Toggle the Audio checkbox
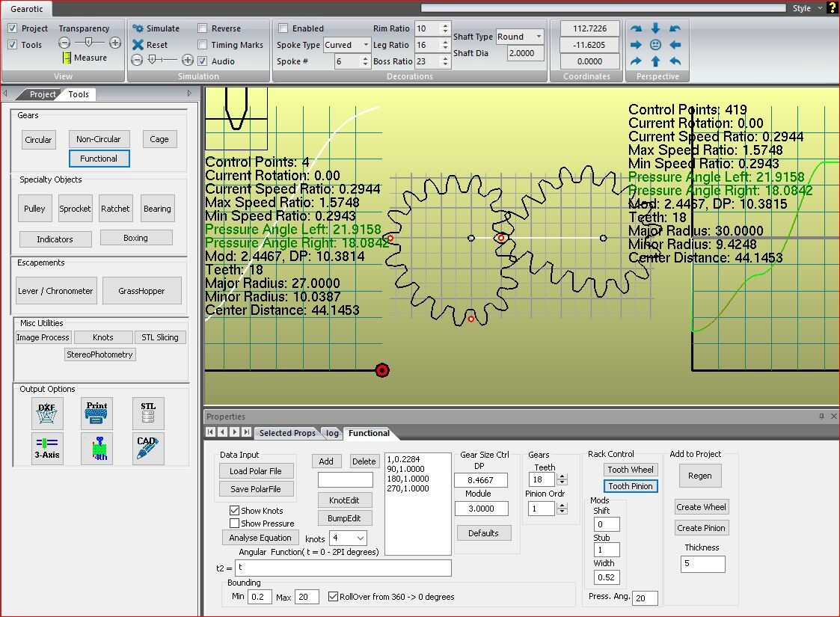The width and height of the screenshot is (840, 617). pos(202,61)
